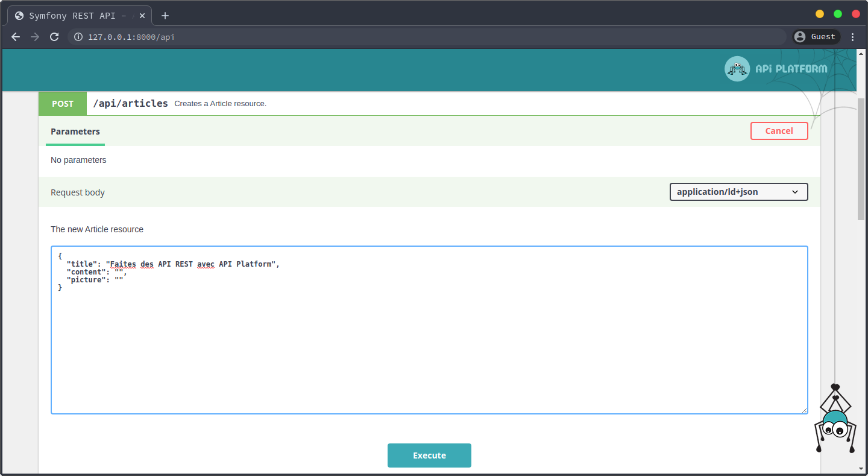Click the textarea resize handle
Screen dimensions: 868x476
804,410
